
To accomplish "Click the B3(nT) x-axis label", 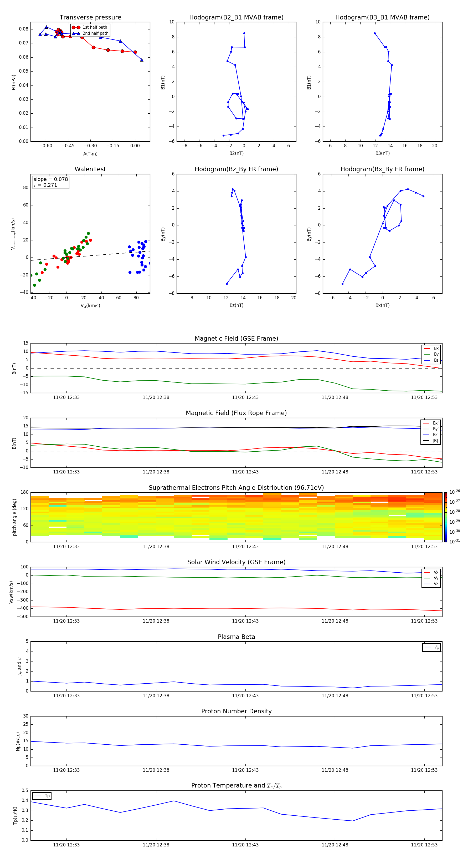I will (x=382, y=153).
